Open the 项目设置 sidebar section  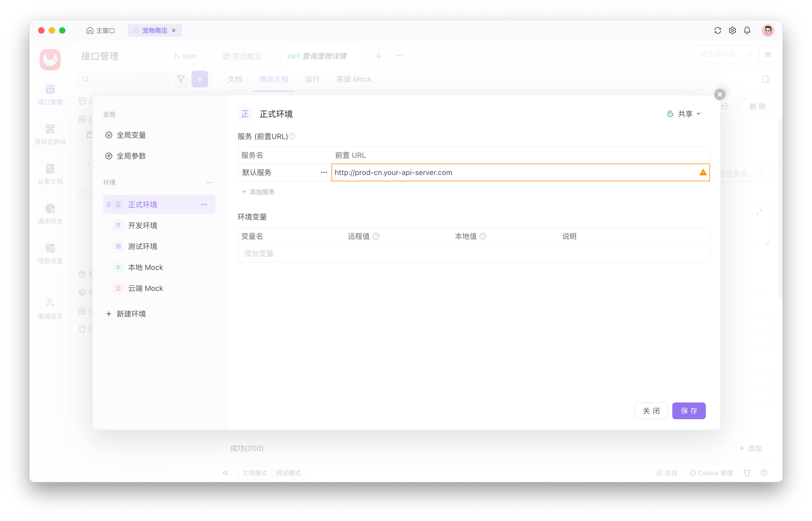50,254
